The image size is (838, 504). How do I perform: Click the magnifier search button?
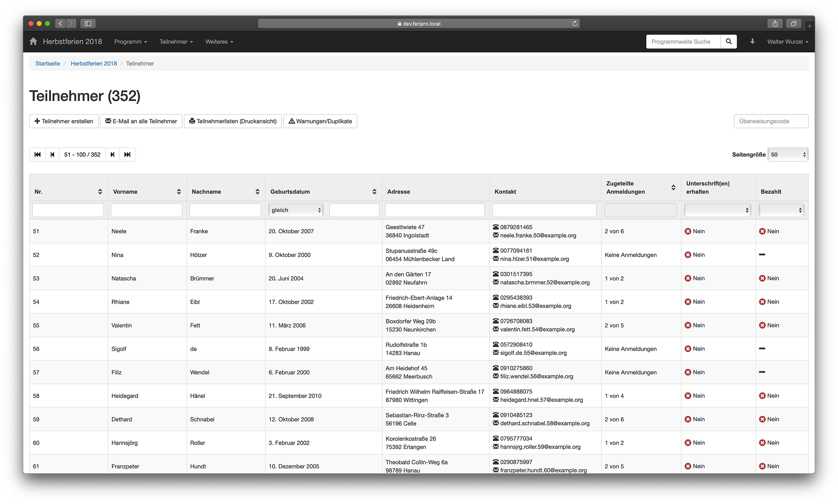coord(729,41)
